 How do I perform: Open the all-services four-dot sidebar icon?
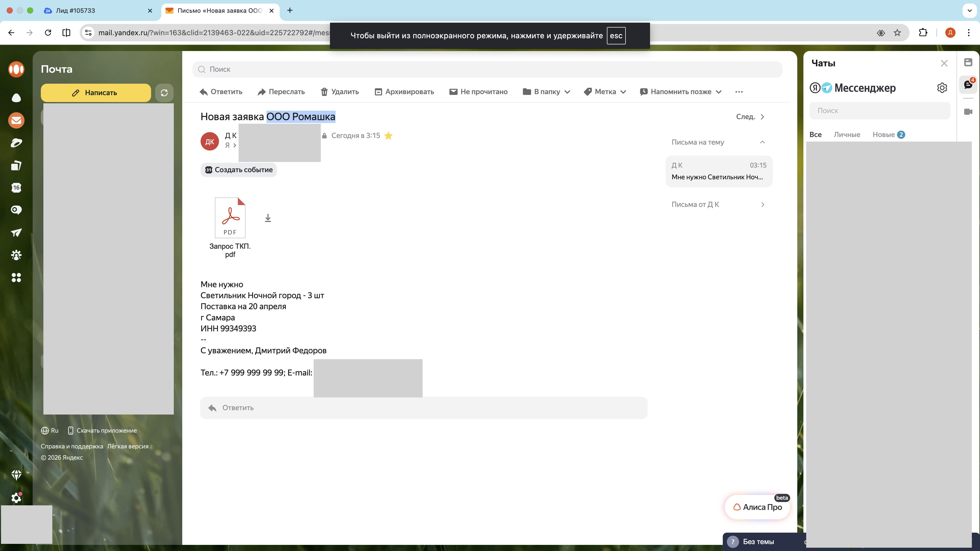point(16,278)
